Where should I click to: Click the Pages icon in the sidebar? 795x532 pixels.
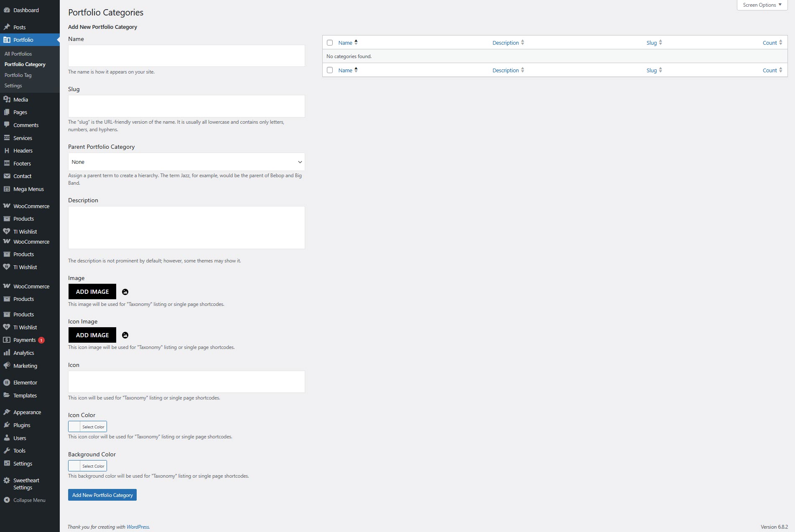click(7, 112)
